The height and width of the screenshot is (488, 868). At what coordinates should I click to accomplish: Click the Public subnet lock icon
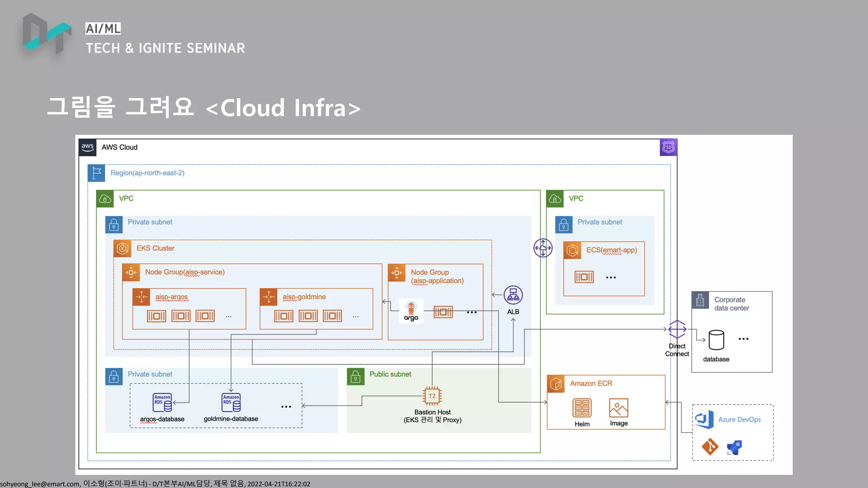coord(356,376)
